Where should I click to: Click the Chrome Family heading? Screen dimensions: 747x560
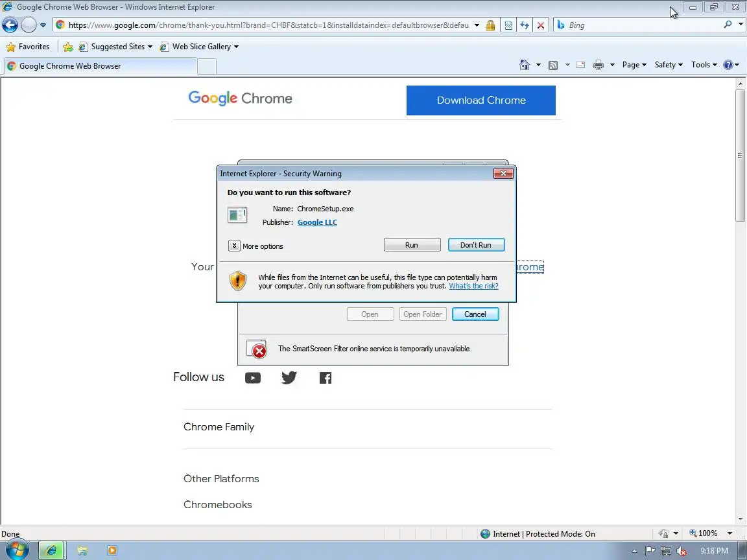[219, 427]
